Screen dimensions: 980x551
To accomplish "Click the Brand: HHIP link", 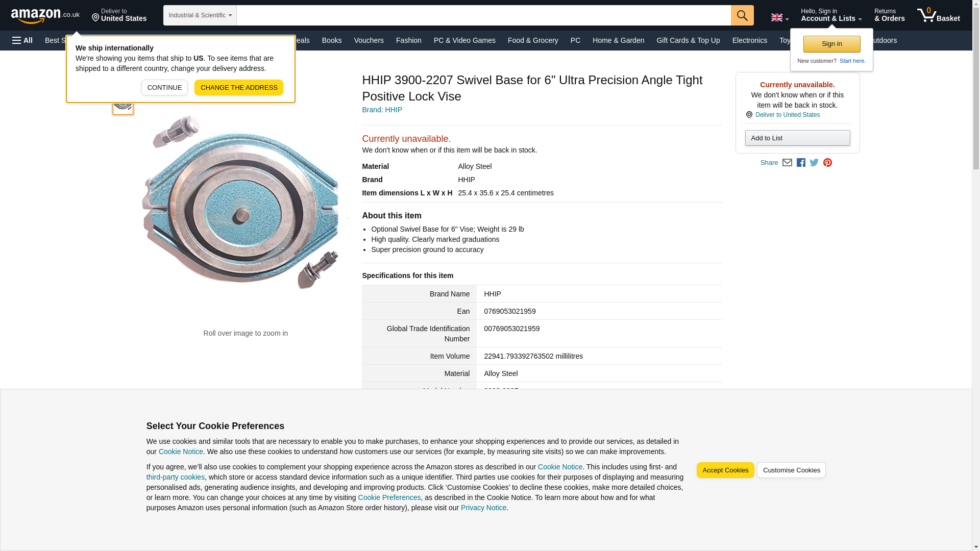I will click(382, 110).
